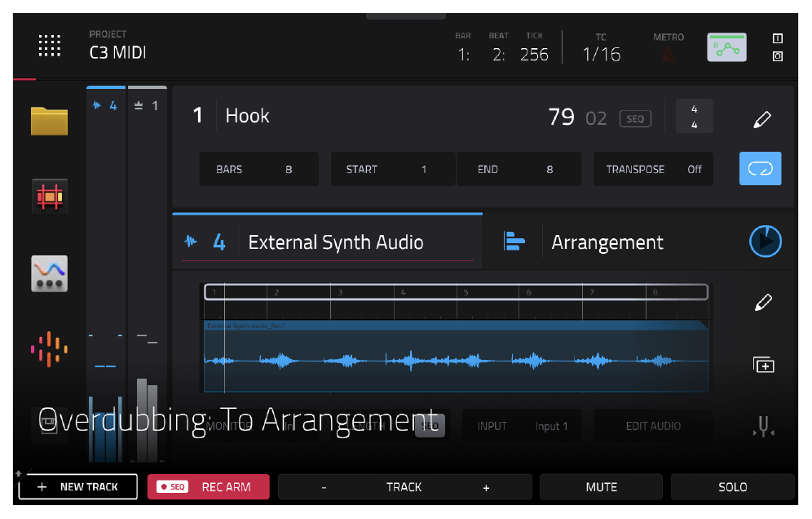This screenshot has width=812, height=519.
Task: Click the top small square icon at far right
Action: point(777,38)
